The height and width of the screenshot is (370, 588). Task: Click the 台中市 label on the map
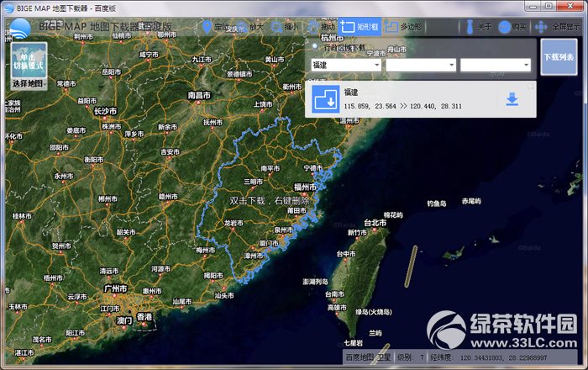(346, 254)
